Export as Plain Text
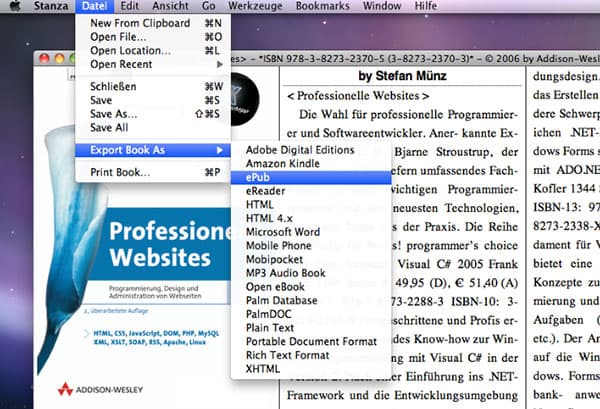Viewport: 600px width, 409px height. click(311, 328)
